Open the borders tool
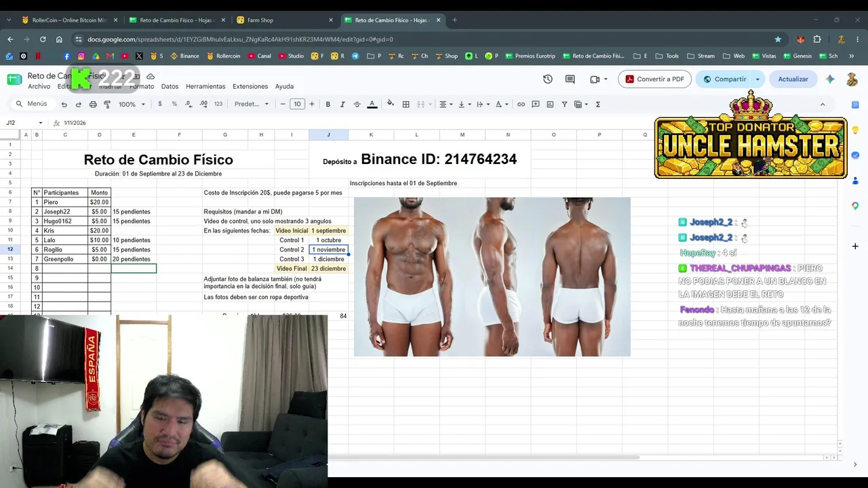Image resolution: width=868 pixels, height=488 pixels. click(406, 104)
